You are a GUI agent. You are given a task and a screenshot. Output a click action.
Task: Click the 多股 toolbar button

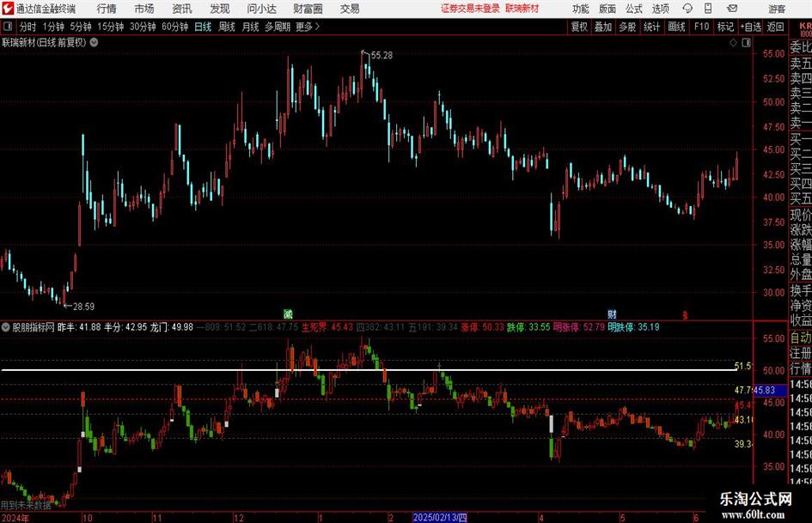pos(627,27)
